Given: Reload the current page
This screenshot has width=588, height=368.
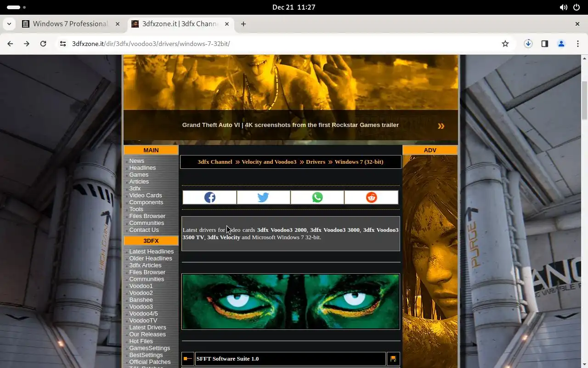Looking at the screenshot, I should [43, 44].
